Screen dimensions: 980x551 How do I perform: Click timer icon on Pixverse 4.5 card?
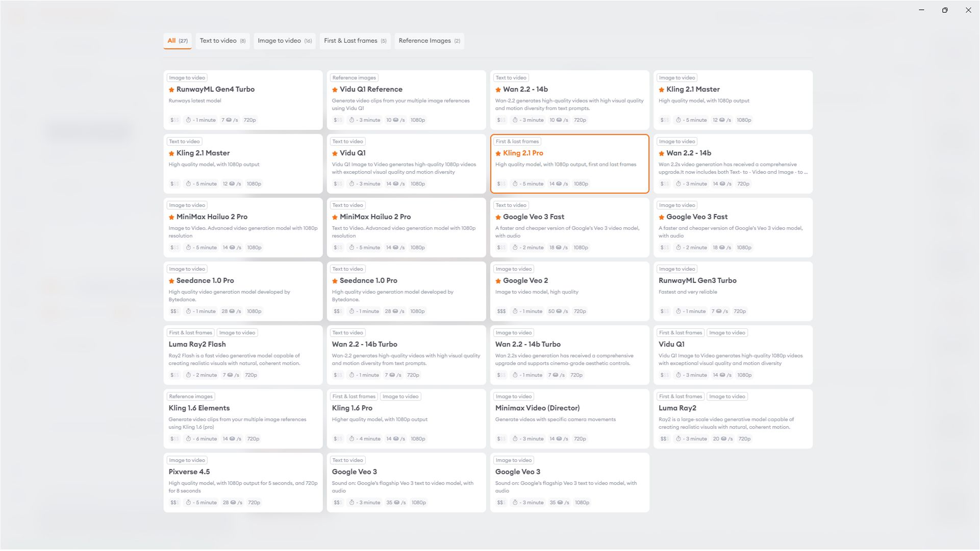click(x=188, y=503)
